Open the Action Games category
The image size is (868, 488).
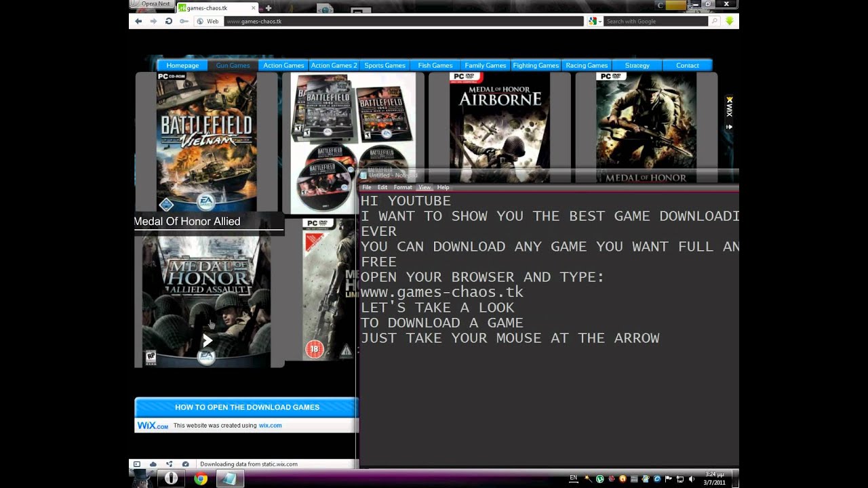283,66
